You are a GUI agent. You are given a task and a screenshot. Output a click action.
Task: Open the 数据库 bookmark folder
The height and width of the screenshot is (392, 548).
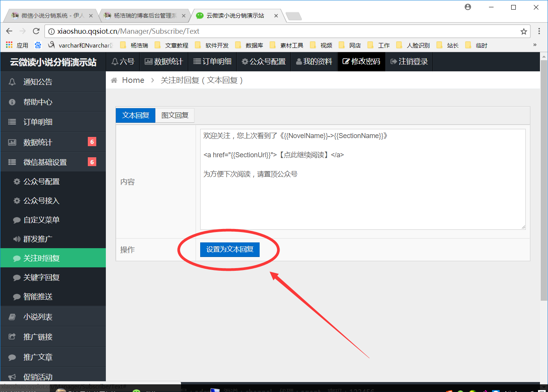(249, 45)
